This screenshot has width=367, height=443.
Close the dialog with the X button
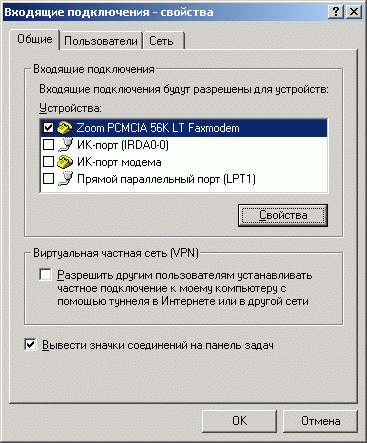(x=354, y=12)
